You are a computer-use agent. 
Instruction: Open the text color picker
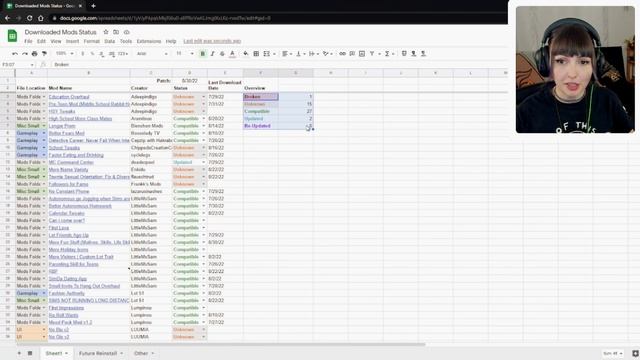pos(232,54)
